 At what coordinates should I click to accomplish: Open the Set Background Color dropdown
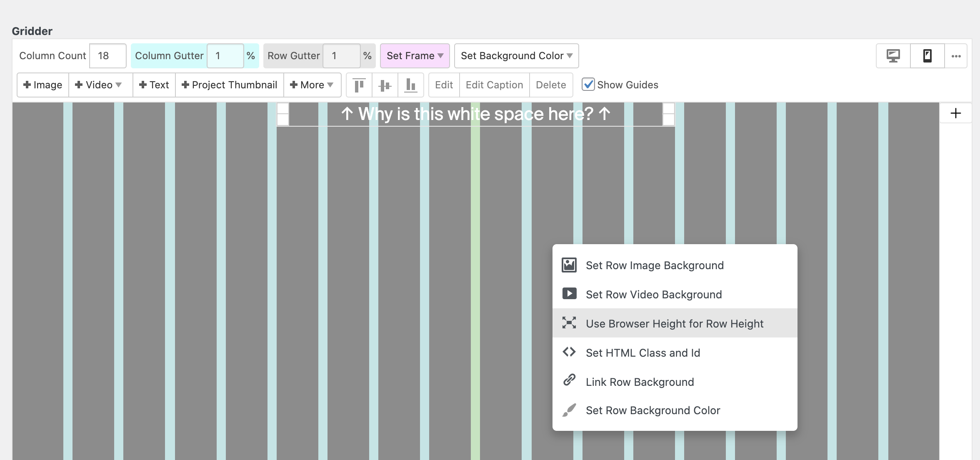click(x=516, y=56)
